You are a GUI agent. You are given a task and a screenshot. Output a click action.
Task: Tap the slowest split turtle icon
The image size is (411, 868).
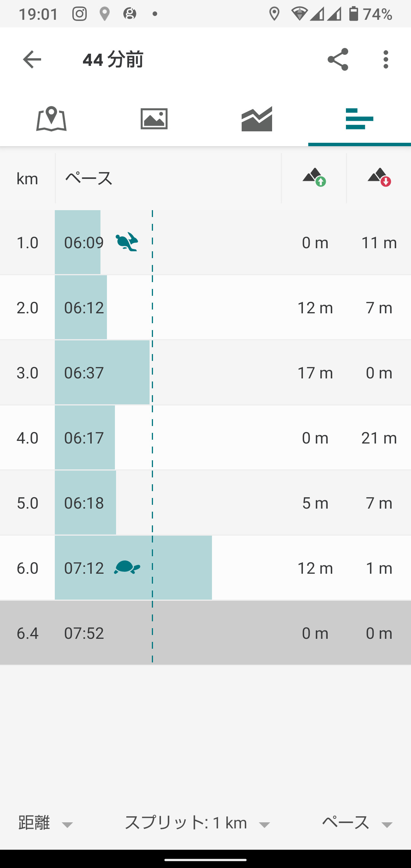pyautogui.click(x=127, y=568)
